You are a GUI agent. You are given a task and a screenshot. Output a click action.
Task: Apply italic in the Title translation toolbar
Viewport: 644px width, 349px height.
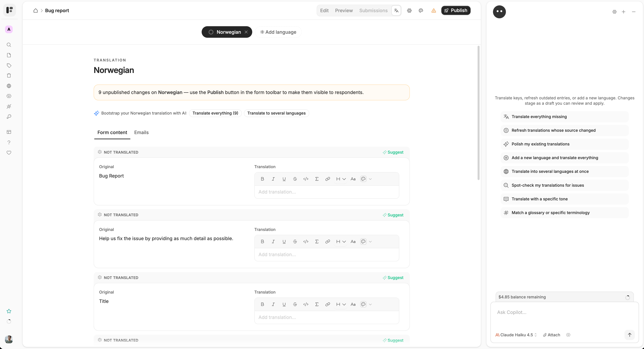273,305
